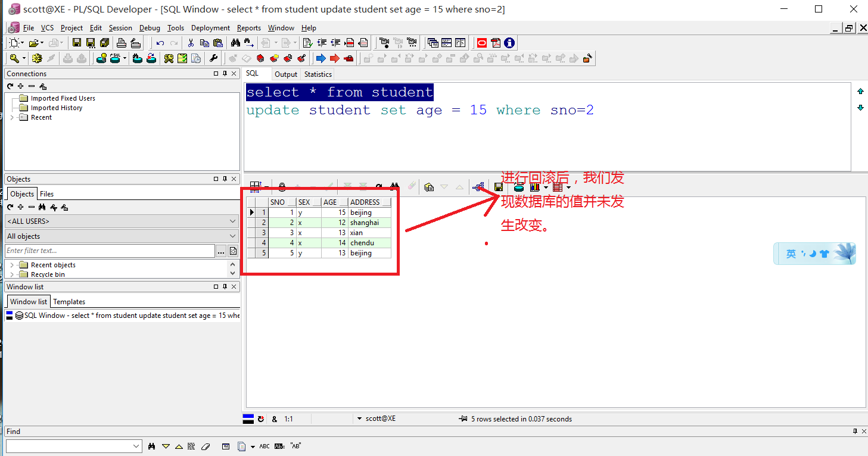Switch to the Output tab
Viewport: 868px width, 456px height.
(x=286, y=74)
